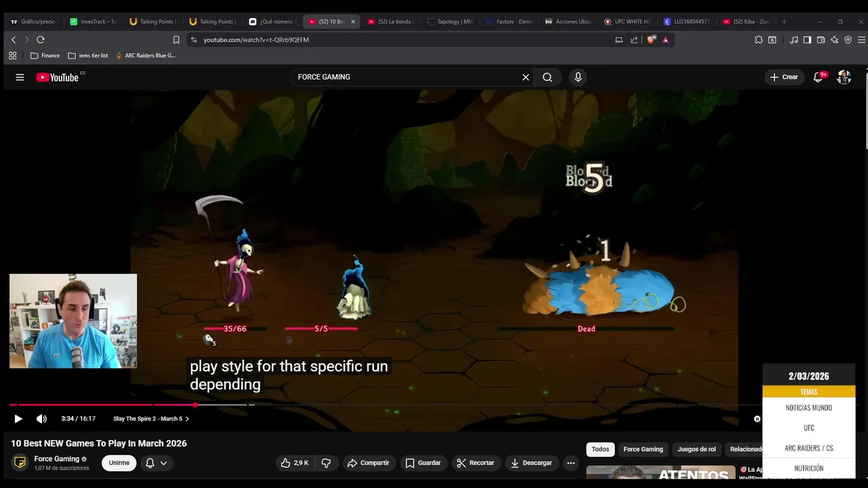The height and width of the screenshot is (488, 868).
Task: Select the Force Gaming filter chip
Action: [x=643, y=449]
